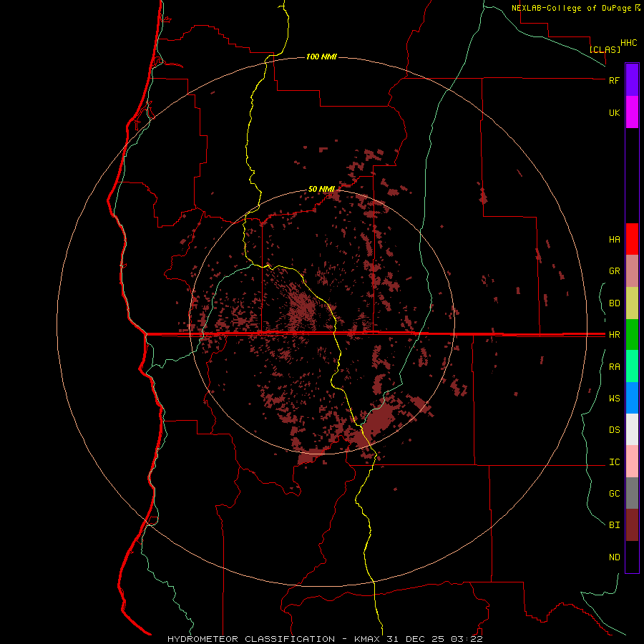Click the RA legend label

614,367
